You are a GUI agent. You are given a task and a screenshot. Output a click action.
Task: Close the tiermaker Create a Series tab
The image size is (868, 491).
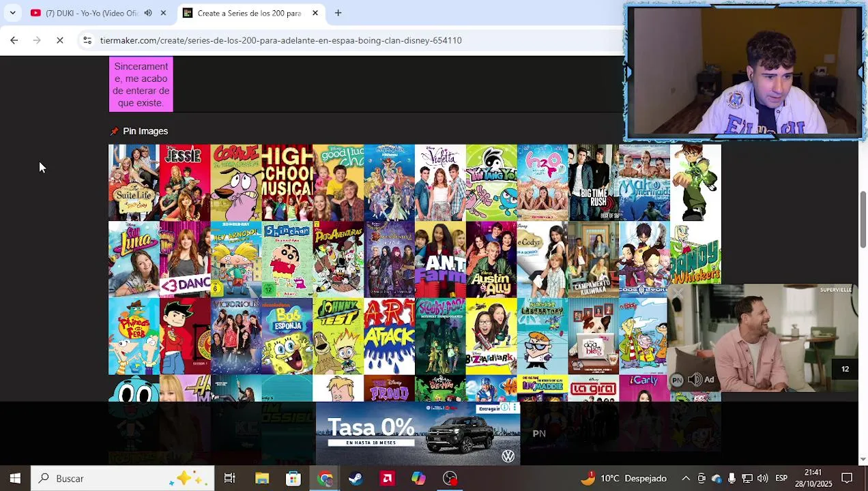click(x=315, y=13)
